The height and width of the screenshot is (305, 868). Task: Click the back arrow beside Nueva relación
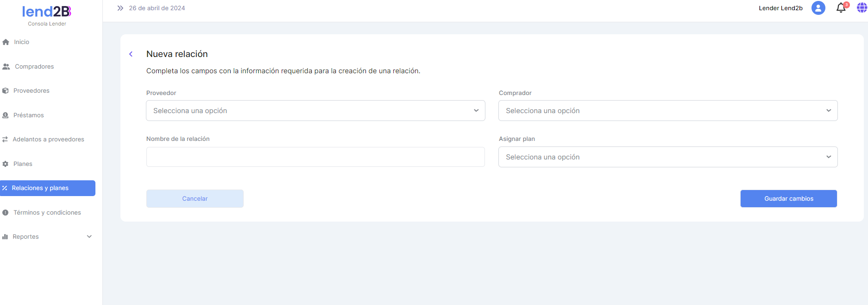coord(131,54)
